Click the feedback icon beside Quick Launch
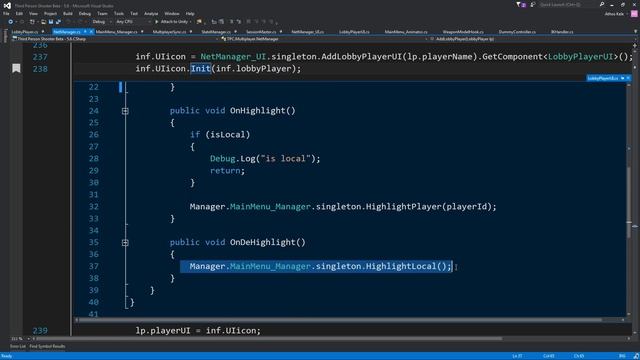 click(x=532, y=4)
